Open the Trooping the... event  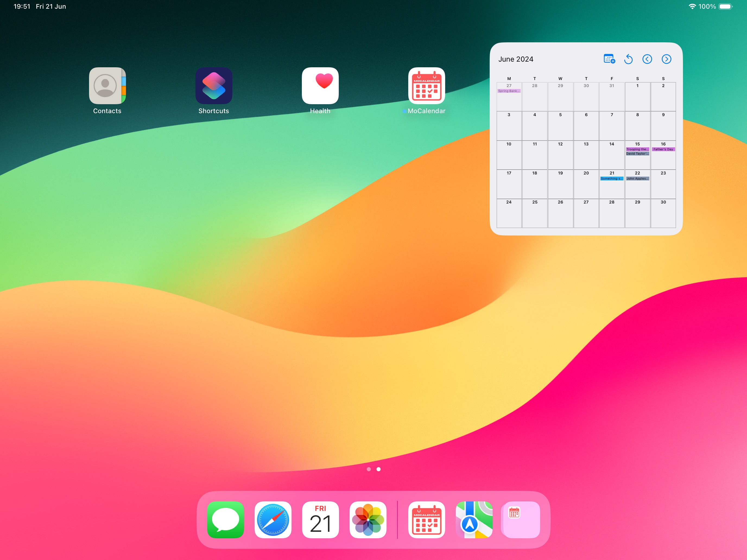pos(637,149)
